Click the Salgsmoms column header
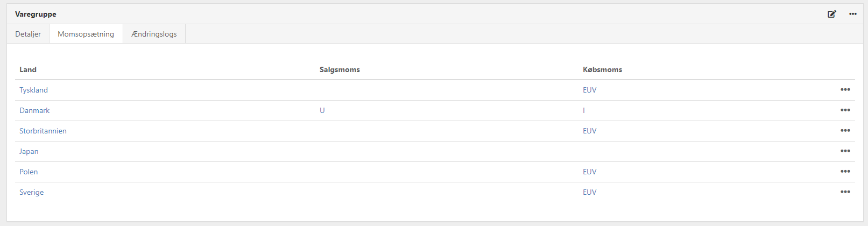 coord(340,69)
